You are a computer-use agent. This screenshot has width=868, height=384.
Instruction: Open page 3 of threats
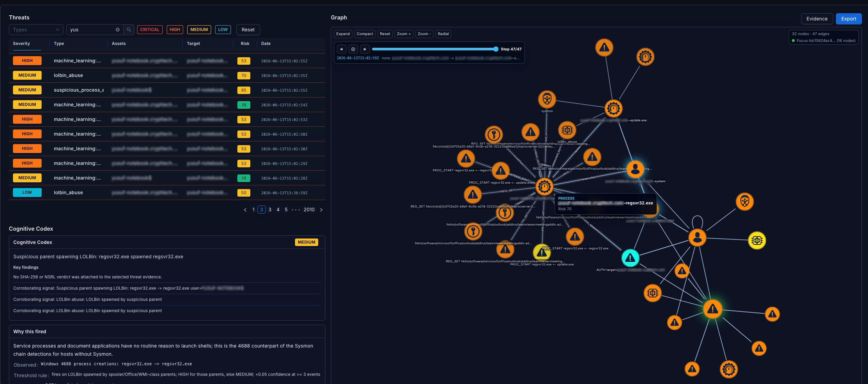click(270, 210)
